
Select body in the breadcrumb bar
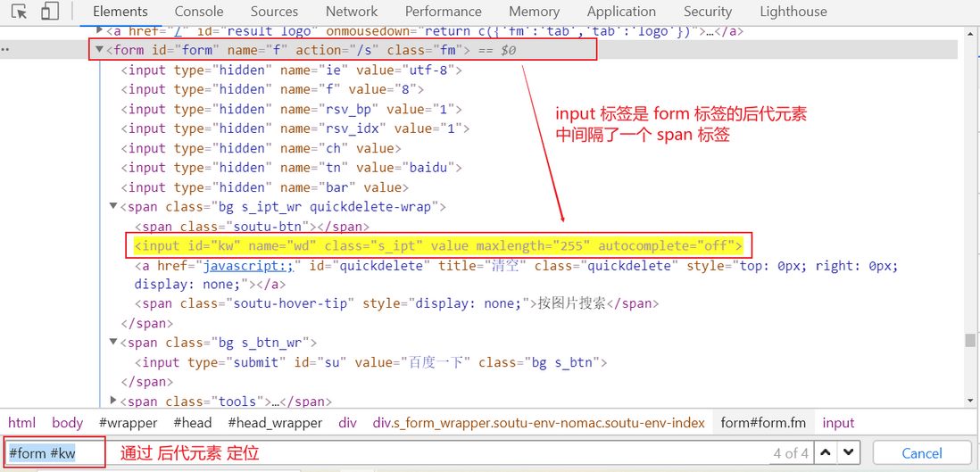tap(68, 423)
